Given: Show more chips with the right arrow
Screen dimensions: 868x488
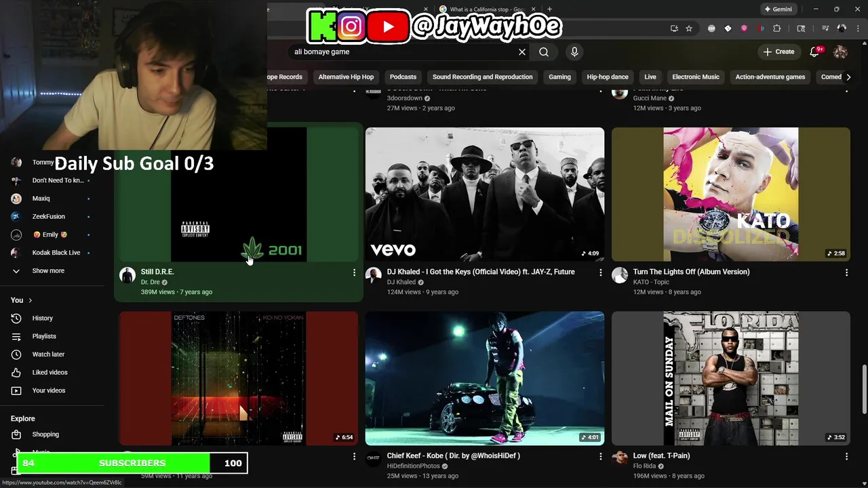Looking at the screenshot, I should (x=848, y=77).
